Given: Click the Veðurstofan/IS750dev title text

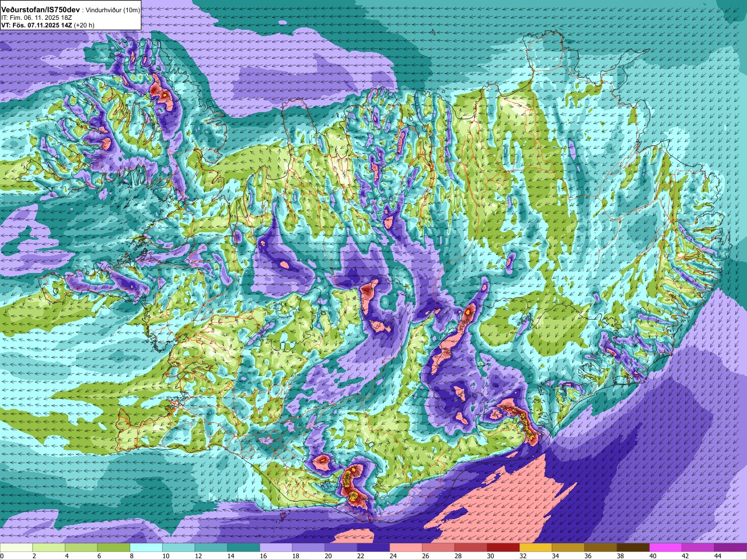Looking at the screenshot, I should (x=40, y=10).
